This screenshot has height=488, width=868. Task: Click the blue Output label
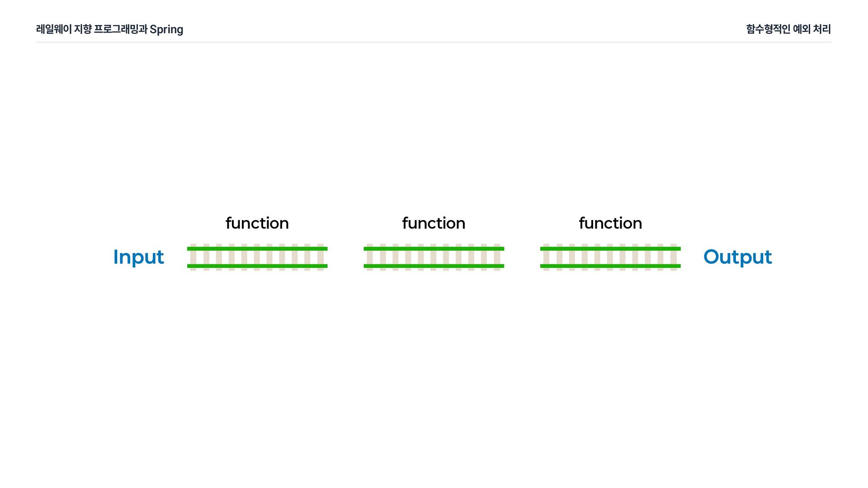[737, 258]
